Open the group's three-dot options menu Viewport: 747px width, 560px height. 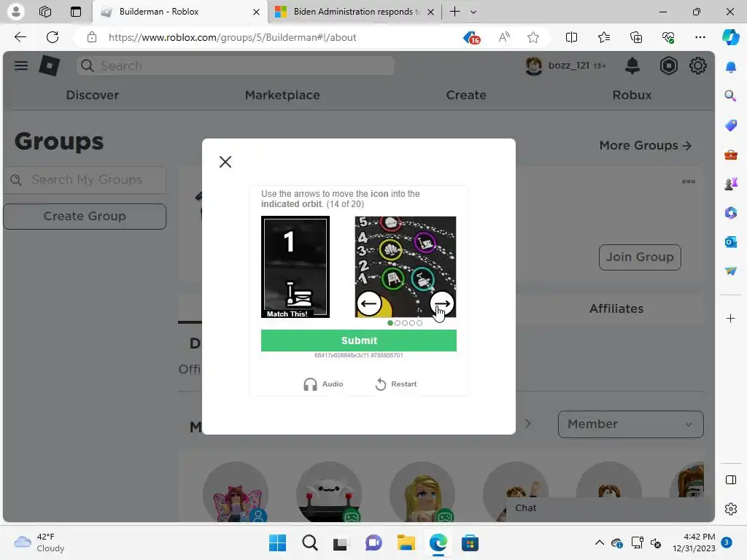click(689, 182)
